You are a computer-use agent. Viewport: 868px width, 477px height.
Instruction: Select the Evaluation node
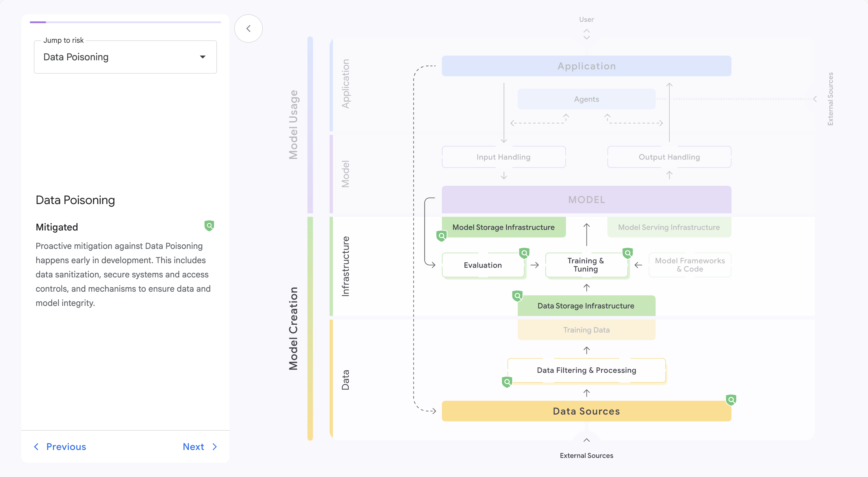click(482, 265)
